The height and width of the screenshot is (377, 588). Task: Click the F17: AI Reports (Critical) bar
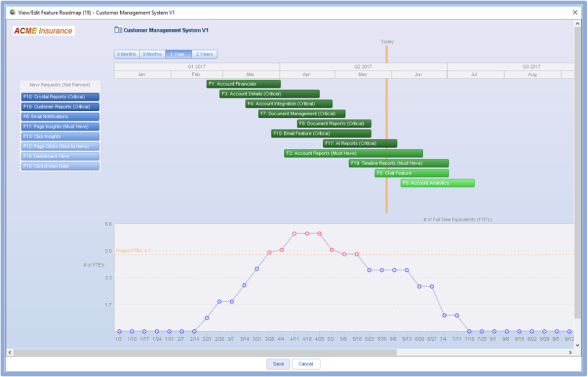coord(360,143)
